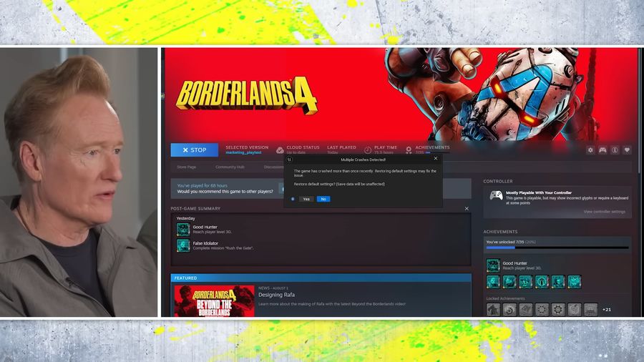Click the Play Time clock icon

pos(368,150)
